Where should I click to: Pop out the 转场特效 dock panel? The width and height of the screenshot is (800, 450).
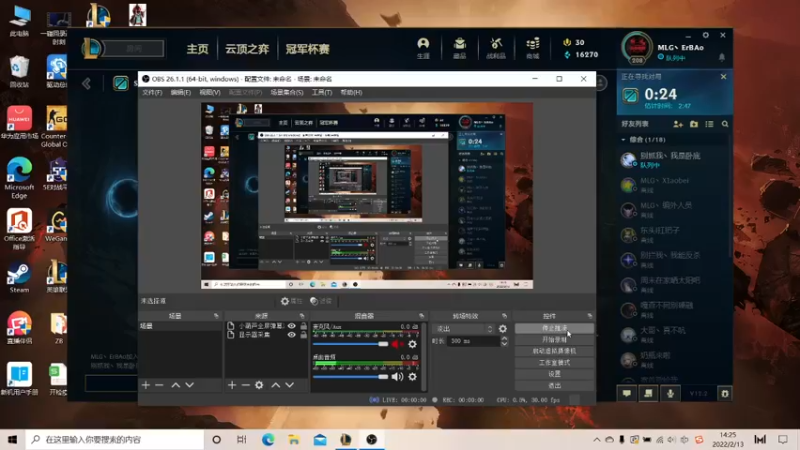point(505,316)
